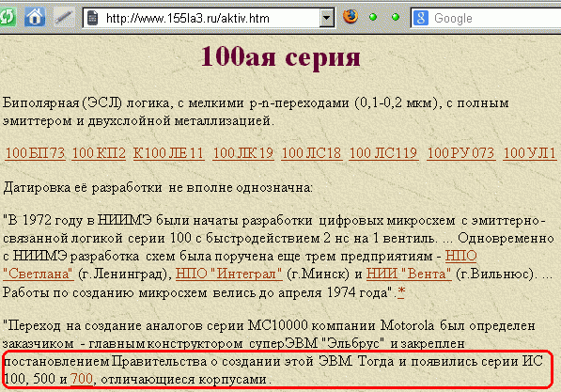This screenshot has width=561, height=392.
Task: Click the asterisk footnote link
Action: (401, 292)
